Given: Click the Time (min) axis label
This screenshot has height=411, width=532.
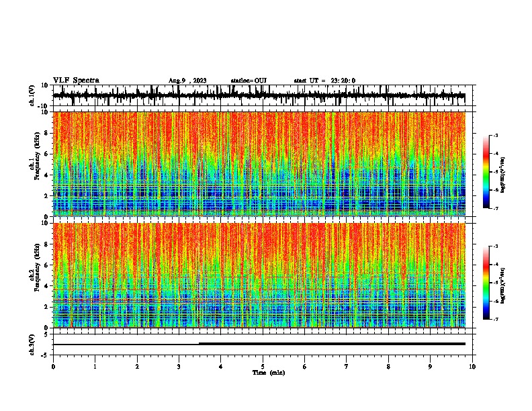Looking at the screenshot, I should (x=269, y=373).
